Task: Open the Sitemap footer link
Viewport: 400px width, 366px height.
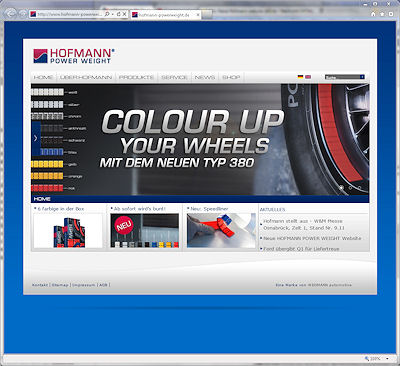Action: coord(60,285)
